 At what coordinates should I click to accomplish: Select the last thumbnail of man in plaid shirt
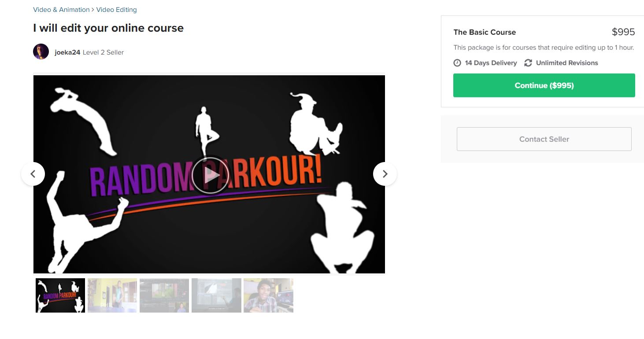coord(268,295)
